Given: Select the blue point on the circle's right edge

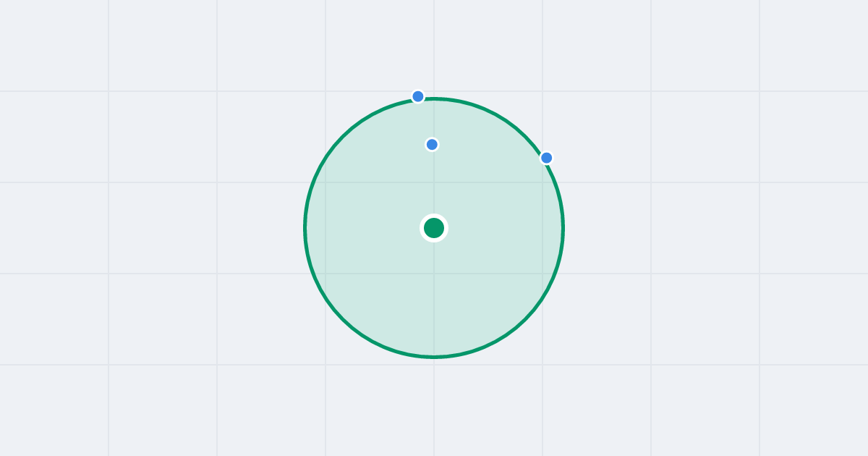Looking at the screenshot, I should pos(547,158).
